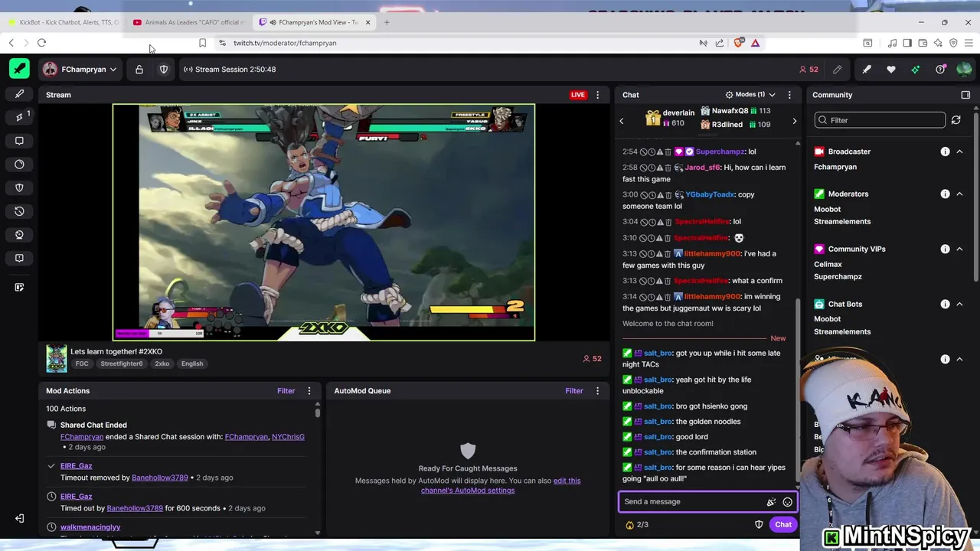Screen dimensions: 980x551
Task: Click the exit arrow icon at sidebar bottom
Action: pos(19,518)
